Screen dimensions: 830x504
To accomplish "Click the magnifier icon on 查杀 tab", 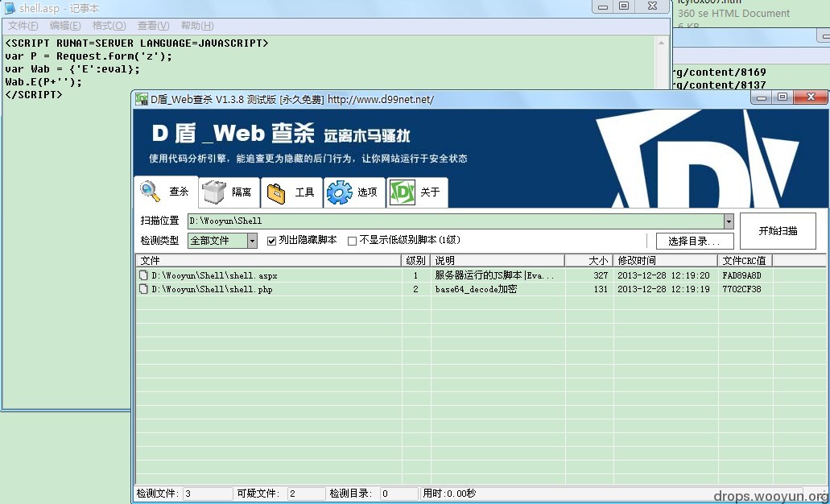I will 150,191.
